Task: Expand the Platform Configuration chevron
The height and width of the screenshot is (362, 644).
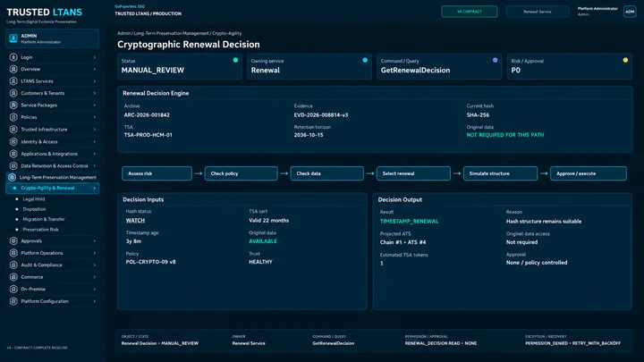Action: (95, 301)
